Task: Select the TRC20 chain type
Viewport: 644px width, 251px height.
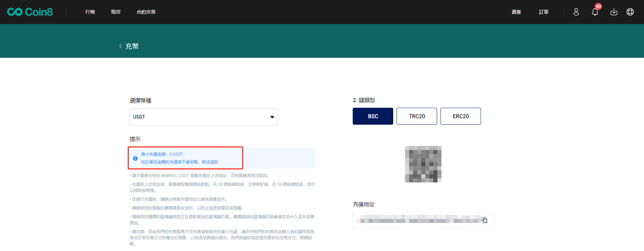Action: (417, 116)
